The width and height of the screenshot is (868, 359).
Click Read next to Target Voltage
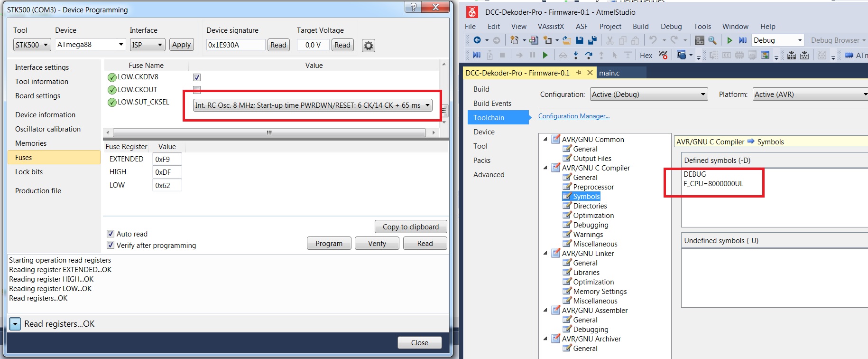(x=342, y=45)
